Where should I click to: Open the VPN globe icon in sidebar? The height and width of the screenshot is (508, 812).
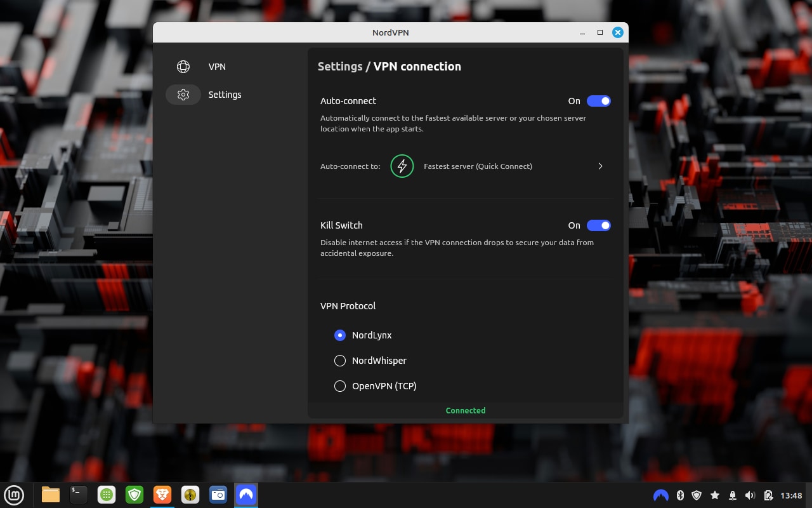tap(183, 67)
